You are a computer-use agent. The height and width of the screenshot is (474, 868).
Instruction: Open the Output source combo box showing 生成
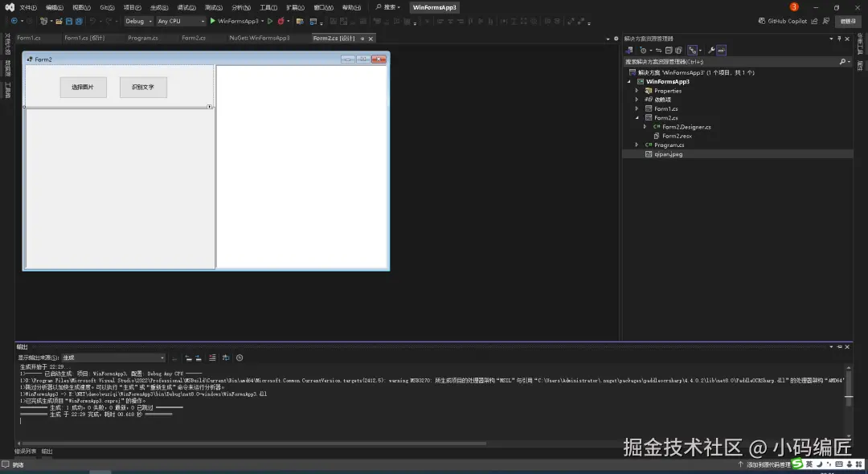(113, 358)
